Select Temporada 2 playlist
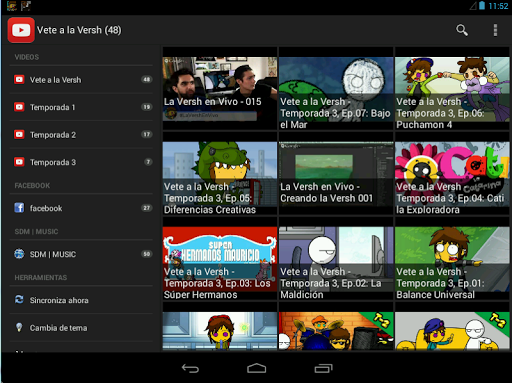 pos(81,135)
